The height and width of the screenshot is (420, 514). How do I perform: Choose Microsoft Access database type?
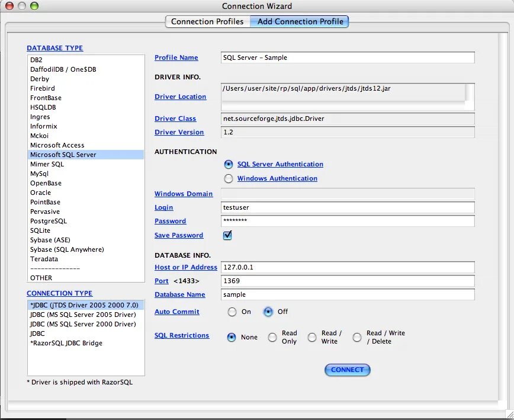pos(86,145)
